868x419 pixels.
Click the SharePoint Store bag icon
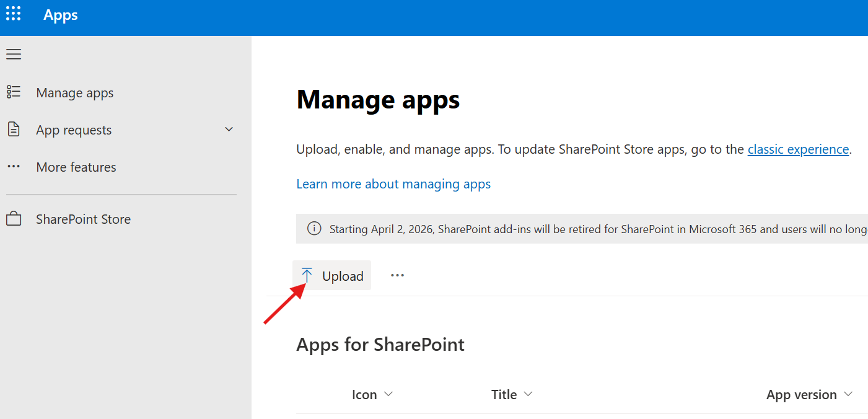[14, 219]
